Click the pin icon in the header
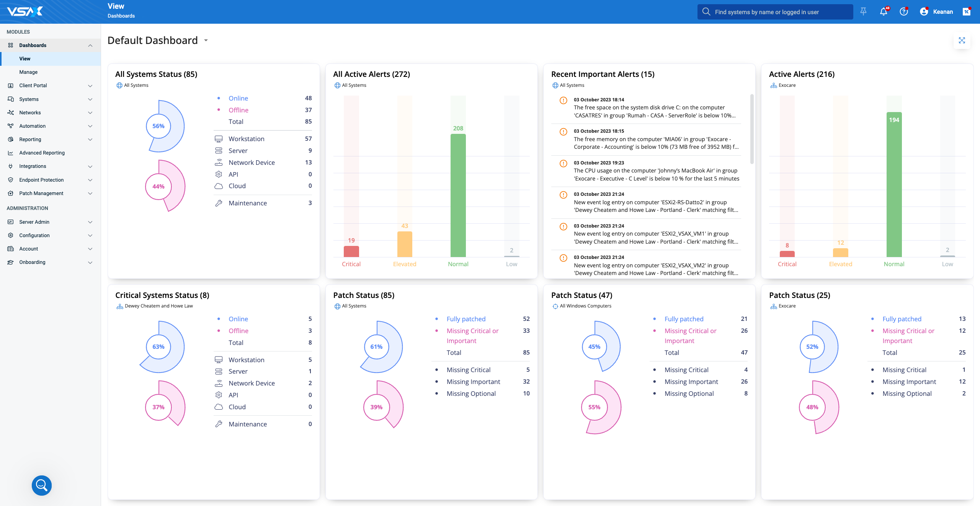This screenshot has width=980, height=506. (863, 11)
